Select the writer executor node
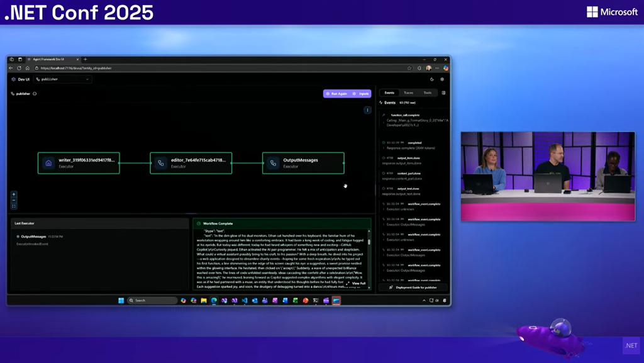Viewport: 644px width, 363px height. coord(79,163)
